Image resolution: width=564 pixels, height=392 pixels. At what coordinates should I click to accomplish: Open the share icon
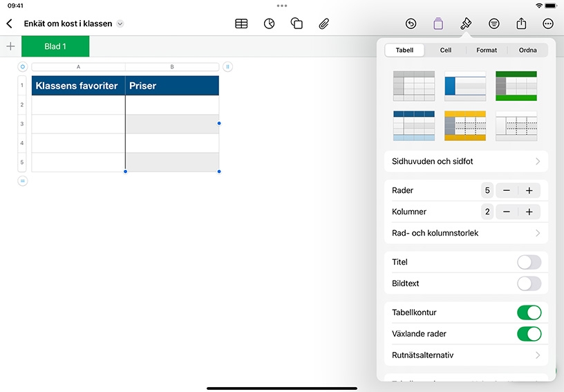521,24
